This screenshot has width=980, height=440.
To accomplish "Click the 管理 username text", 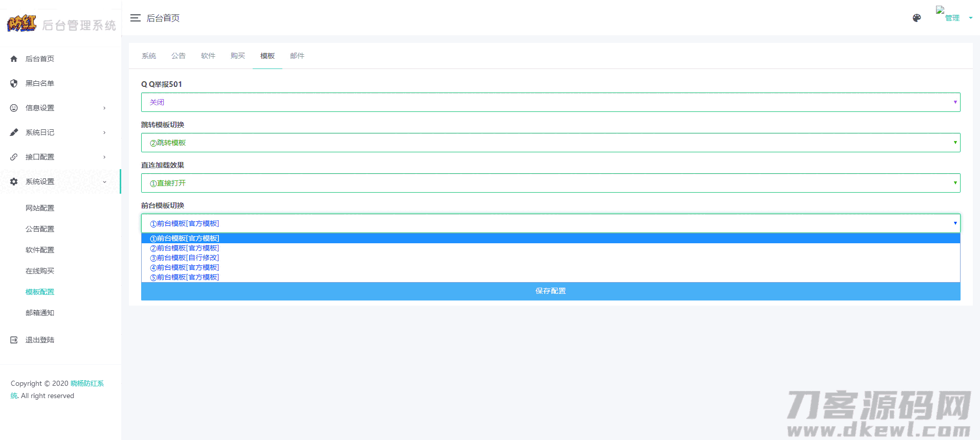I will (952, 18).
